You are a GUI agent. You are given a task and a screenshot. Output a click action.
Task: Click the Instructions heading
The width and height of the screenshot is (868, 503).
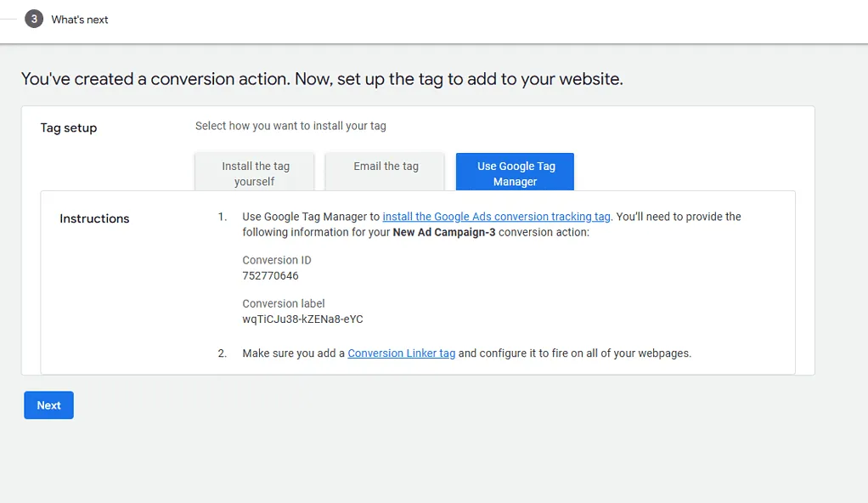coord(94,219)
